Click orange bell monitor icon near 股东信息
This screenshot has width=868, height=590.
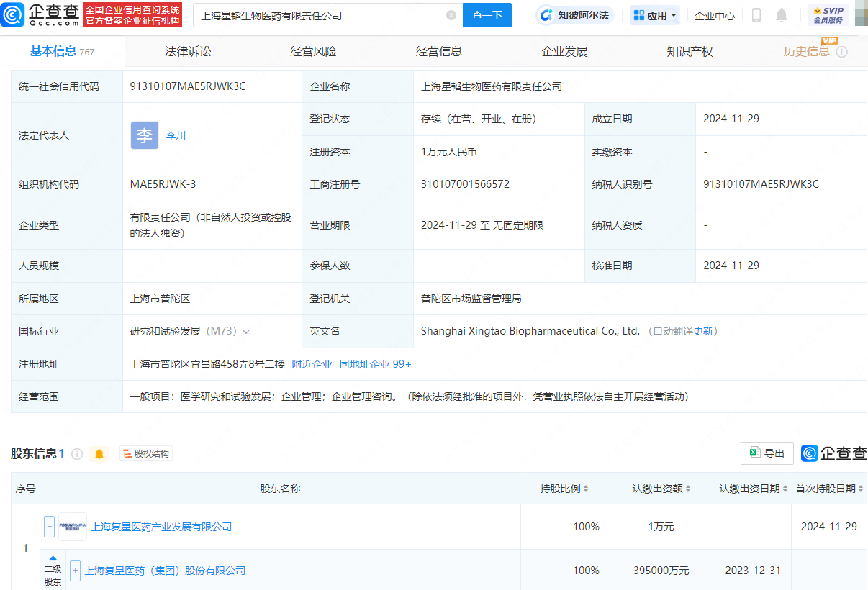pyautogui.click(x=99, y=454)
